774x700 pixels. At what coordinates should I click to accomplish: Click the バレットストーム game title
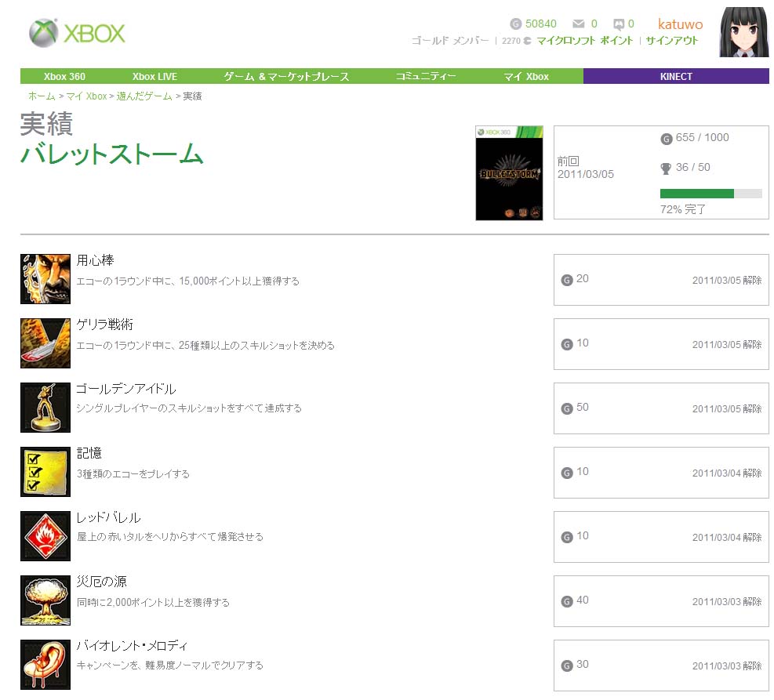[x=112, y=154]
